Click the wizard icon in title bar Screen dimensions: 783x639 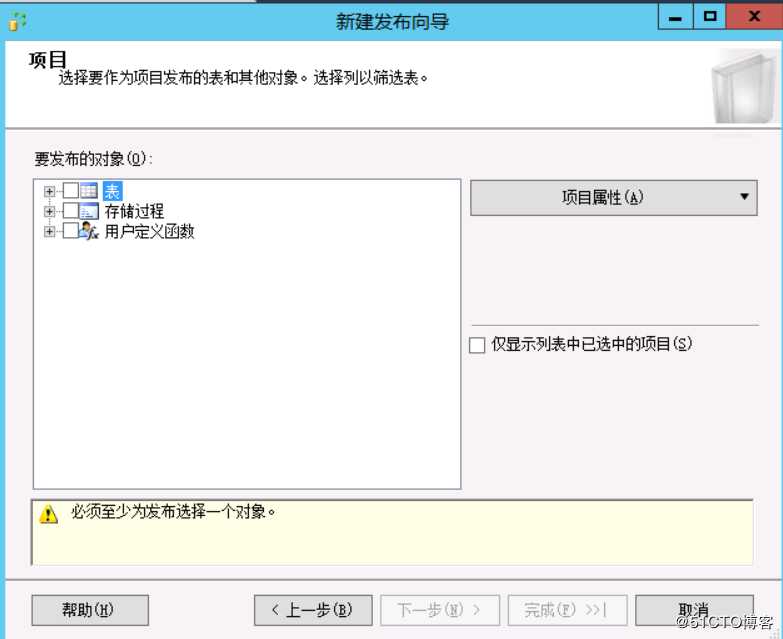tap(18, 21)
